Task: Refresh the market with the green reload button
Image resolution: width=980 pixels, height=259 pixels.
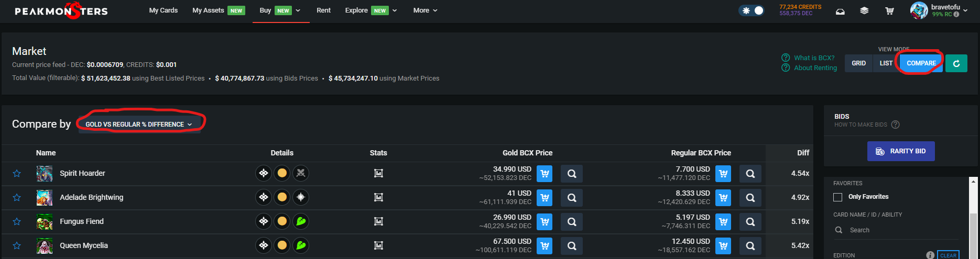Action: [x=956, y=63]
